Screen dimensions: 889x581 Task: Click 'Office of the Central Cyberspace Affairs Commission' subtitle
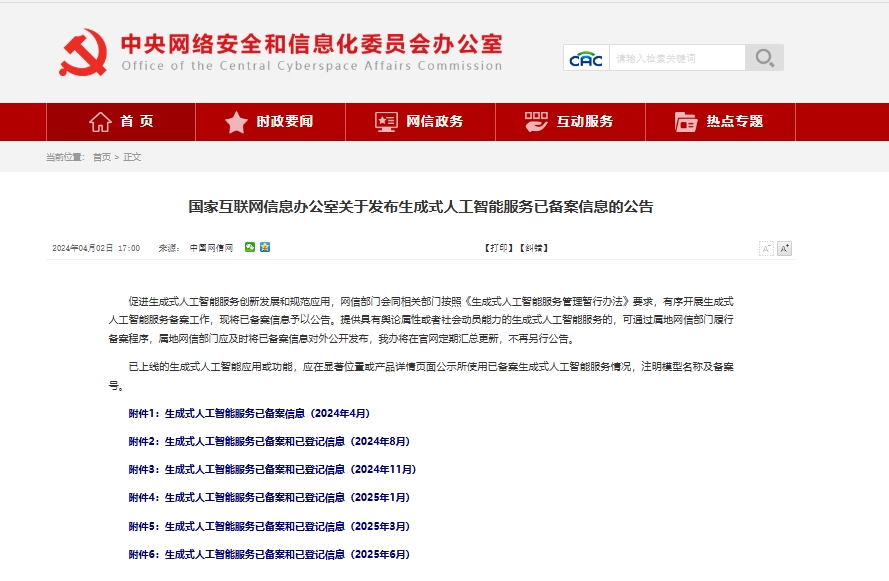[x=312, y=66]
